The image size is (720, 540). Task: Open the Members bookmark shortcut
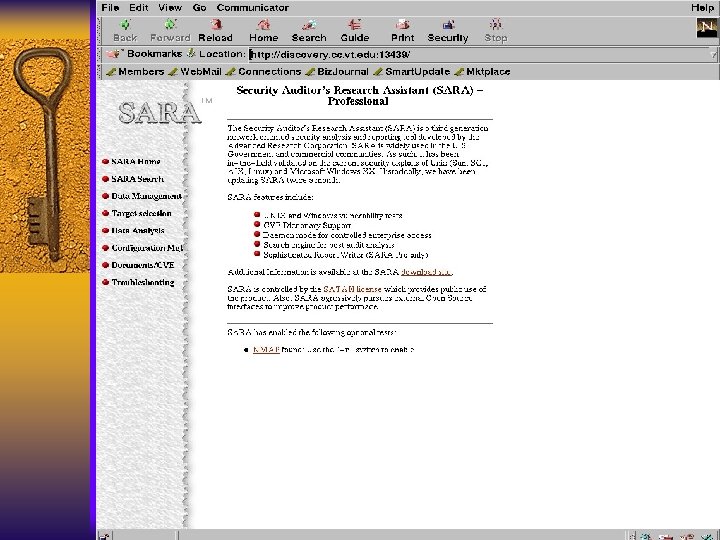(135, 72)
